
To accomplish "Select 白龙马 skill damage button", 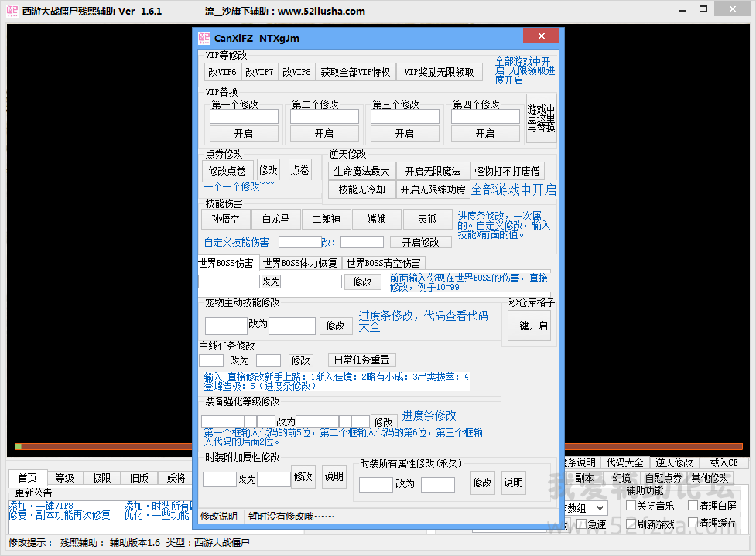I will [276, 219].
